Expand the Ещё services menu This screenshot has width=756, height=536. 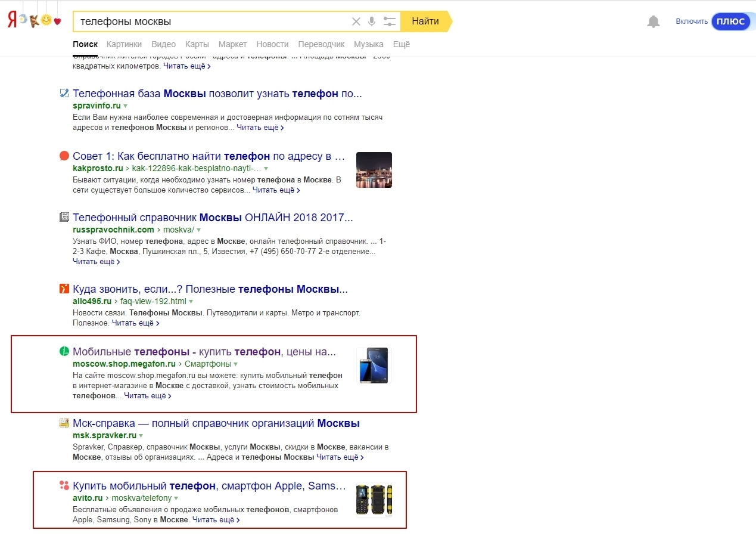(x=402, y=44)
